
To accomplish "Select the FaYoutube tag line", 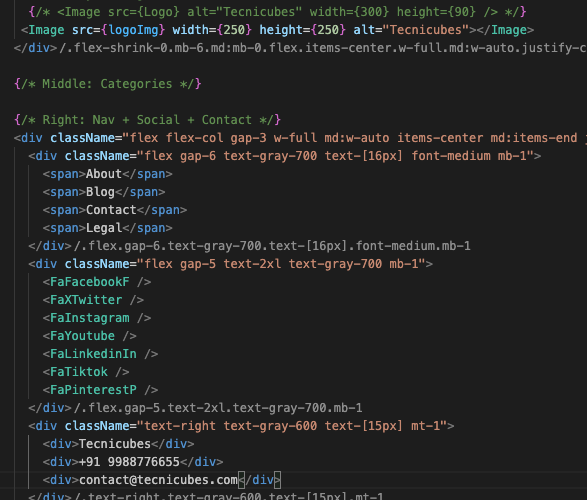I will click(x=89, y=336).
